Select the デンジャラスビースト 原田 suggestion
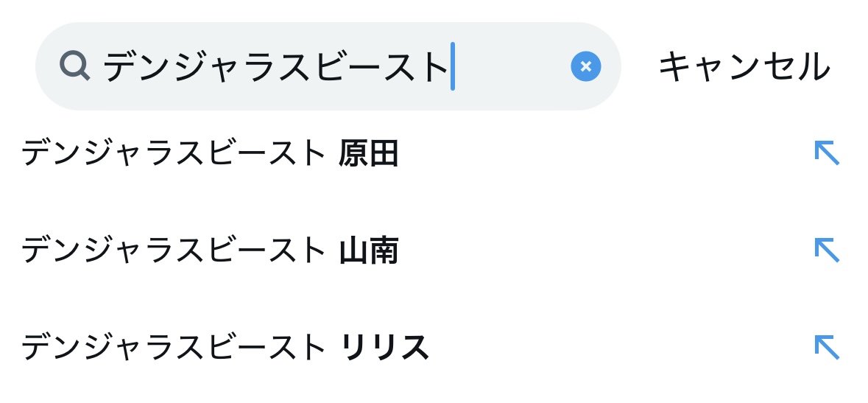Viewport: 868px width, 403px height. click(209, 154)
